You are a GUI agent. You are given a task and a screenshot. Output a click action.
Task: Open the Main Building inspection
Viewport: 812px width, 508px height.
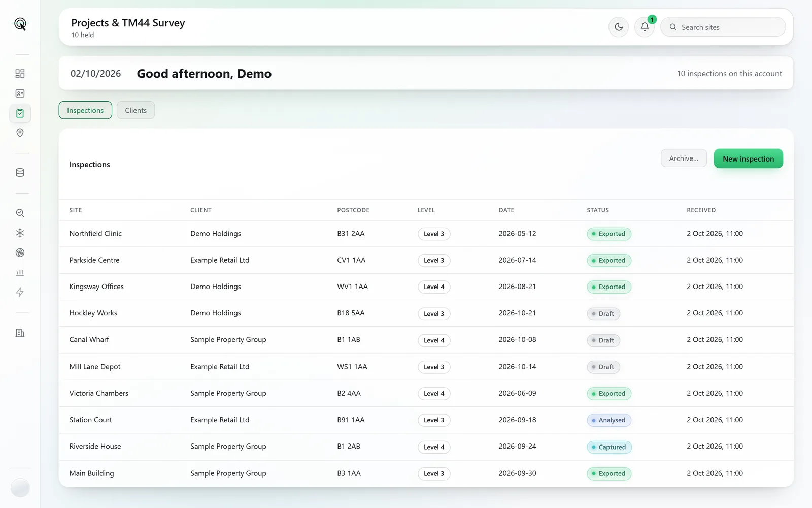click(x=426, y=473)
